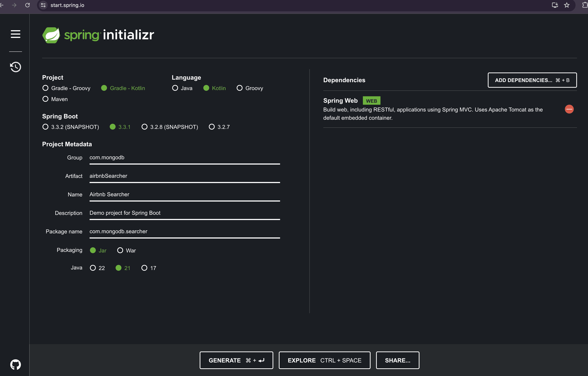Screen dimensions: 588x376
Task: Edit the Artifact field airbnbSearcher
Action: [x=185, y=176]
